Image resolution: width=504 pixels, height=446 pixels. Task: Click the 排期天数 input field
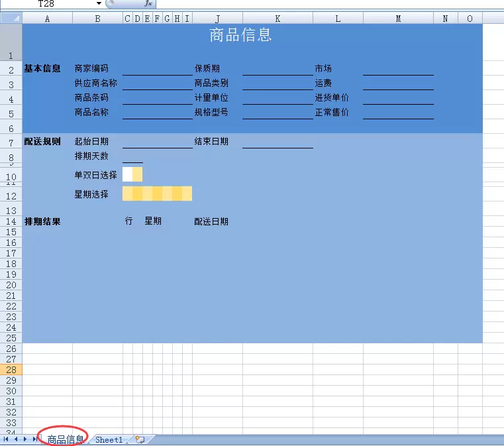click(x=132, y=156)
